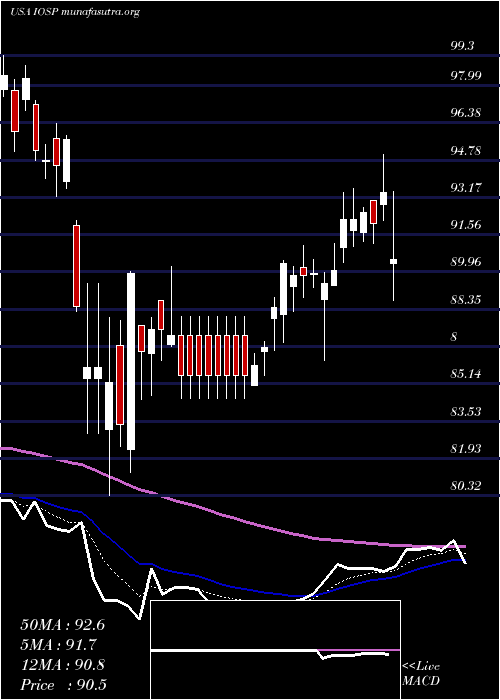Click the 89.96 price level value
This screenshot has width=500, height=700.
tap(466, 262)
